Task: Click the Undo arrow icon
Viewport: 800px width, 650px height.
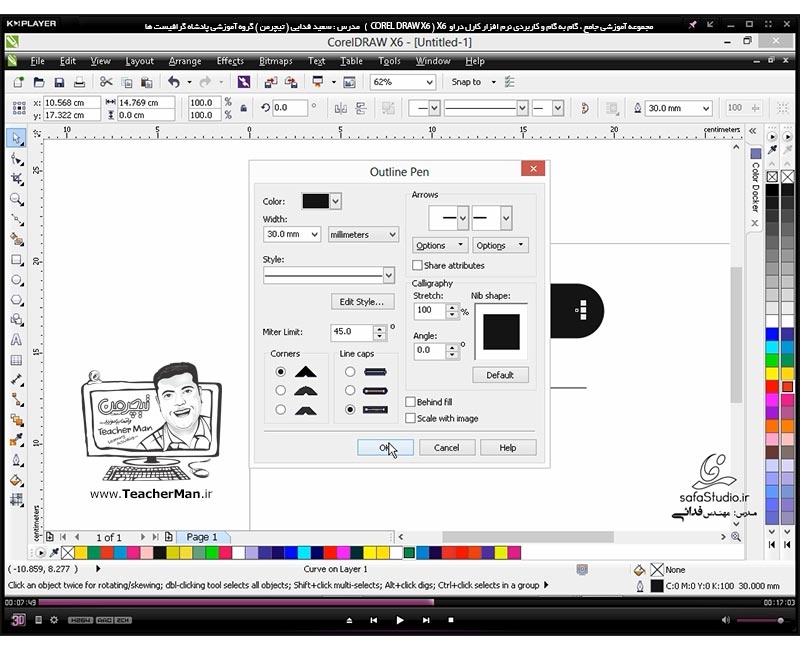Action: (x=174, y=82)
